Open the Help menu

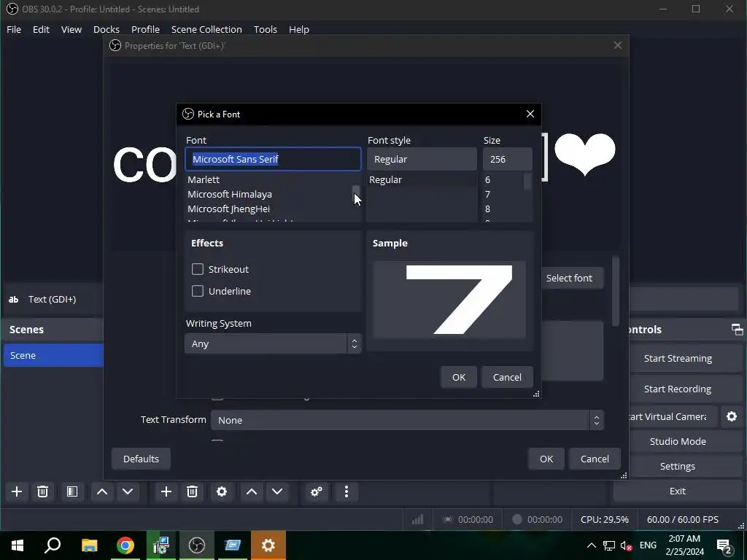point(298,29)
